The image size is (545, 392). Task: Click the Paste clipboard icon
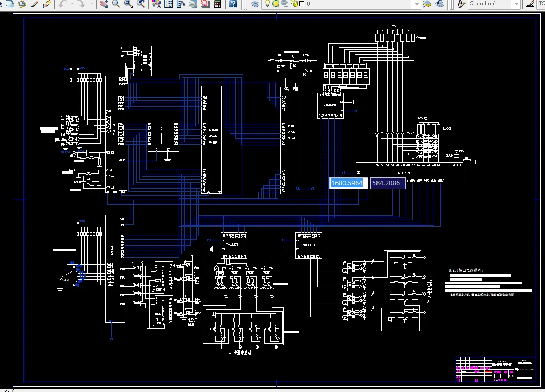coord(22,4)
